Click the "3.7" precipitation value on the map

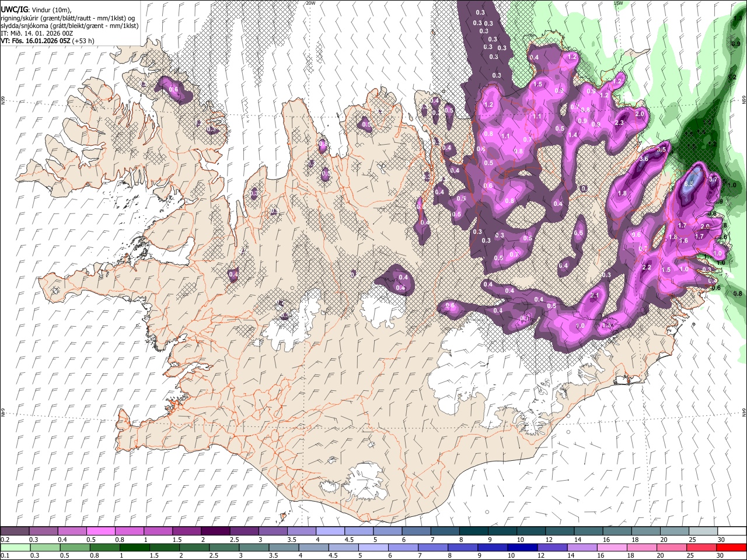713,180
